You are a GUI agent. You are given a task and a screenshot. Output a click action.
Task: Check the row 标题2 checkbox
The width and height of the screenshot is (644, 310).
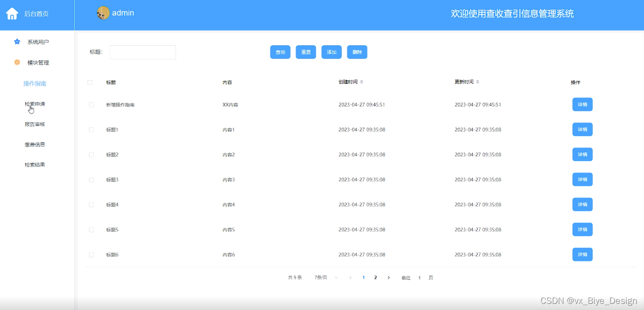tap(91, 155)
